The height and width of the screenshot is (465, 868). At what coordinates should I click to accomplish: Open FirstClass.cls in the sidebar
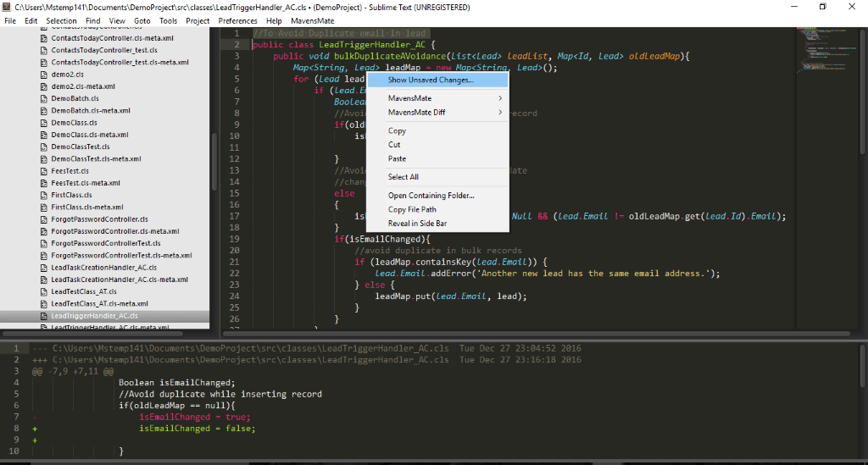pyautogui.click(x=71, y=195)
